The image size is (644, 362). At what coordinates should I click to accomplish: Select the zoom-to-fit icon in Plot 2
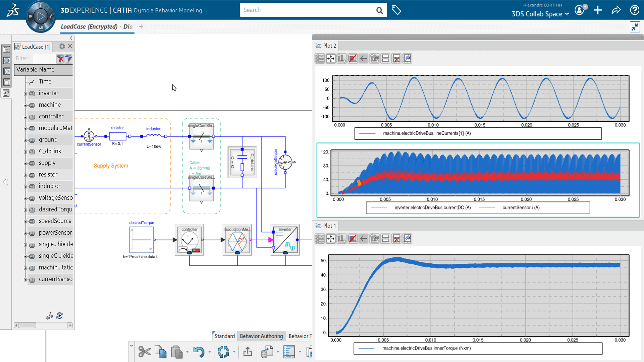(330, 58)
